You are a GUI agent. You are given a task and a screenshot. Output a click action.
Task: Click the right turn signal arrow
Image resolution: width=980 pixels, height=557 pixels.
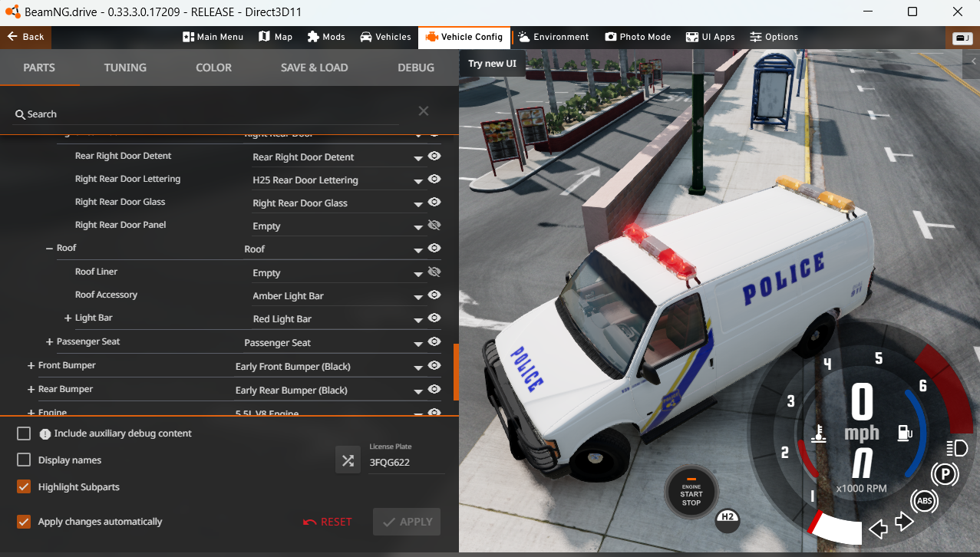(905, 522)
